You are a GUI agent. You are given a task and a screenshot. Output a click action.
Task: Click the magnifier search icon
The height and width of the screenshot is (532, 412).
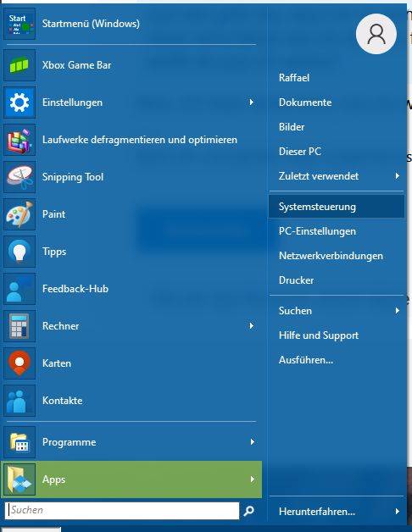coord(249,510)
